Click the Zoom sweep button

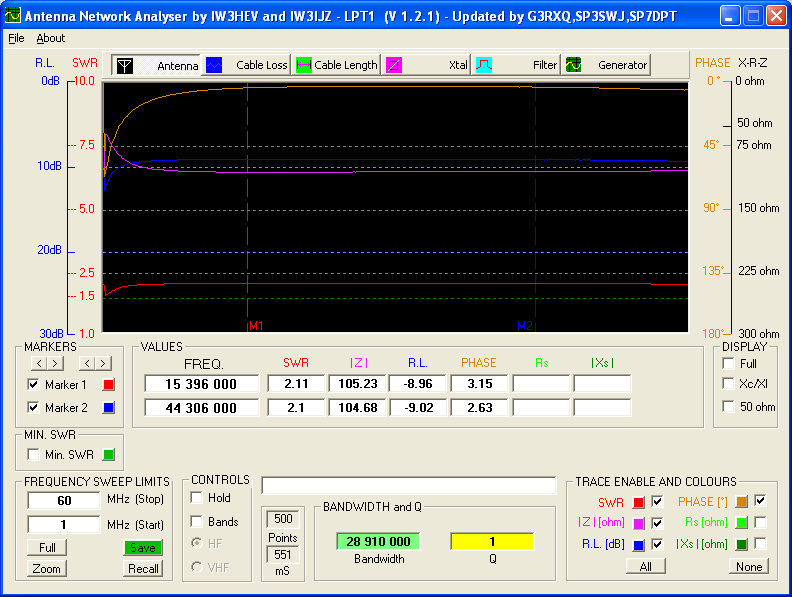click(x=47, y=569)
